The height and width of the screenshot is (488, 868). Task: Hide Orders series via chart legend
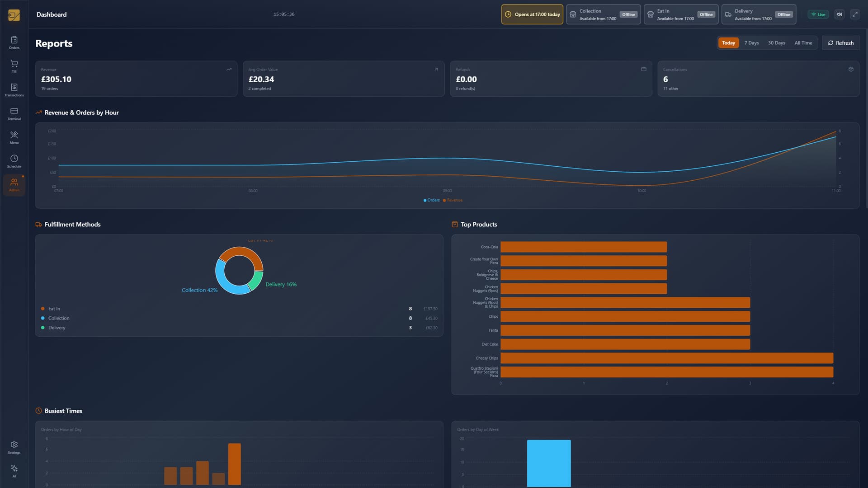[x=431, y=200]
